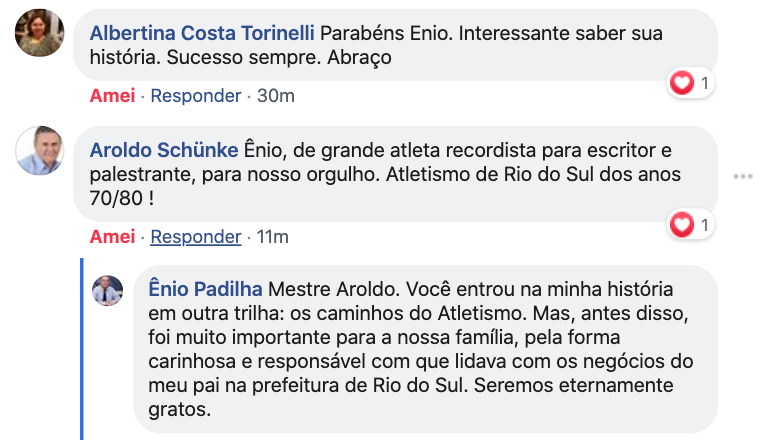
Task: Click Albertina Costa Torinelli's profile picture
Action: (x=40, y=32)
